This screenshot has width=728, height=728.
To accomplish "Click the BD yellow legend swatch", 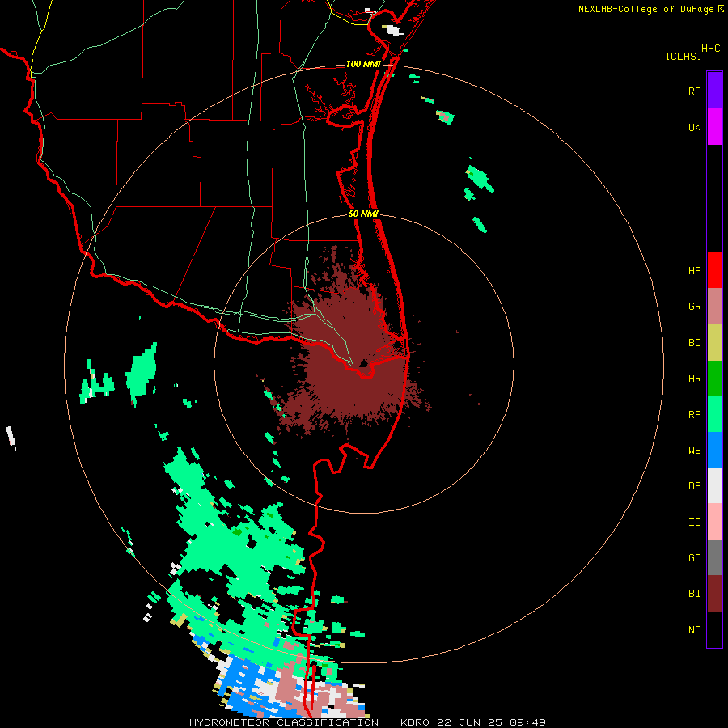I will point(714,343).
